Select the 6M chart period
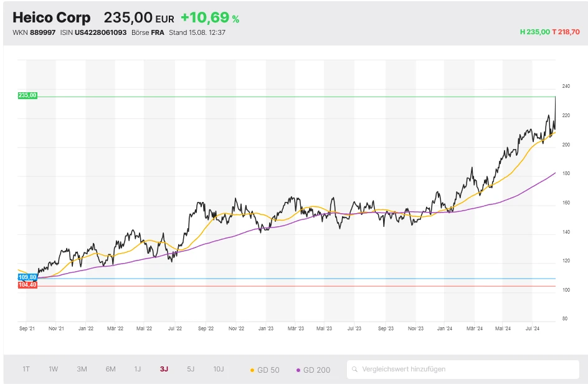Viewport: 588px width, 392px height. [x=110, y=369]
